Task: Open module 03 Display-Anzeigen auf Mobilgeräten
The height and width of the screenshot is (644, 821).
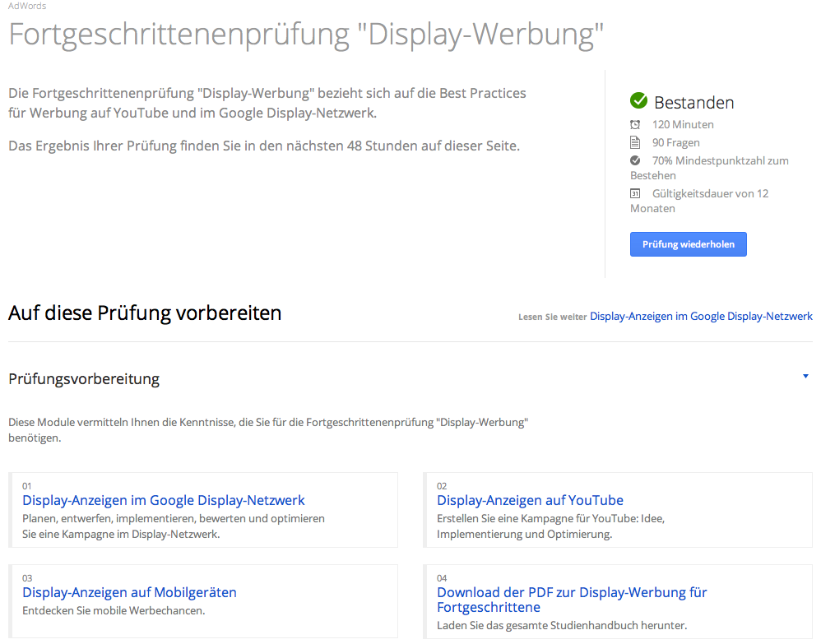Action: point(129,592)
